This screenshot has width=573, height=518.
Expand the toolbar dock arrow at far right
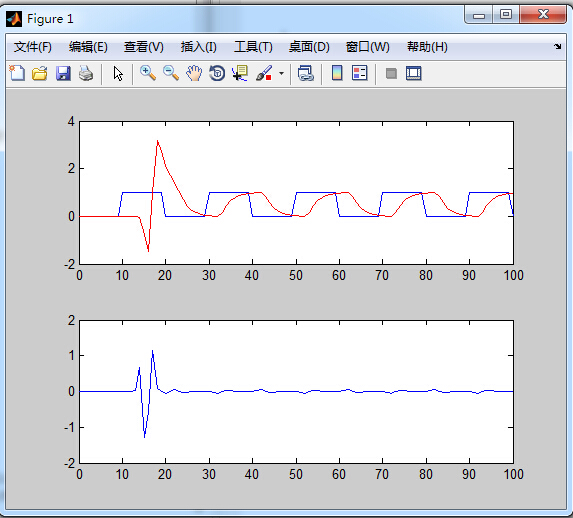click(558, 46)
